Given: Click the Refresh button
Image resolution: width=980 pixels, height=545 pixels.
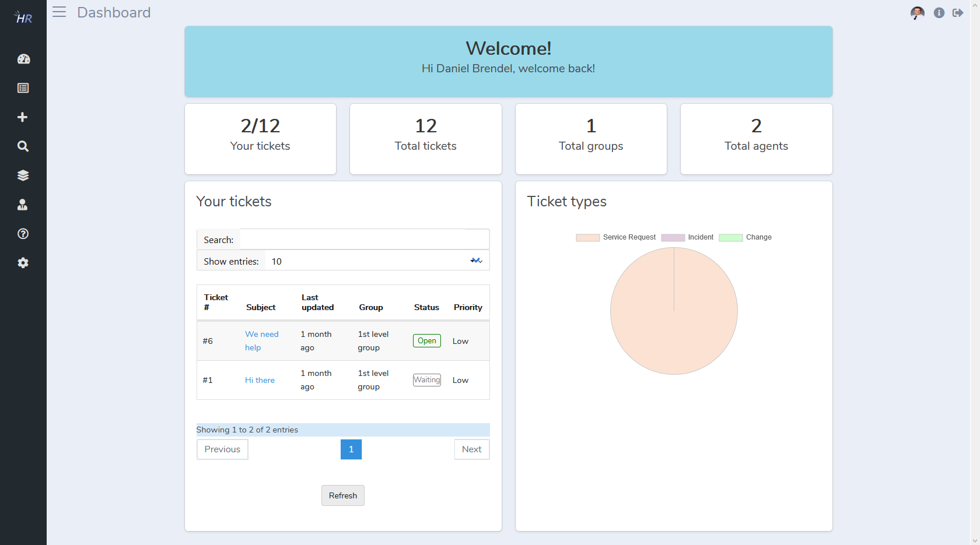Looking at the screenshot, I should click(343, 495).
